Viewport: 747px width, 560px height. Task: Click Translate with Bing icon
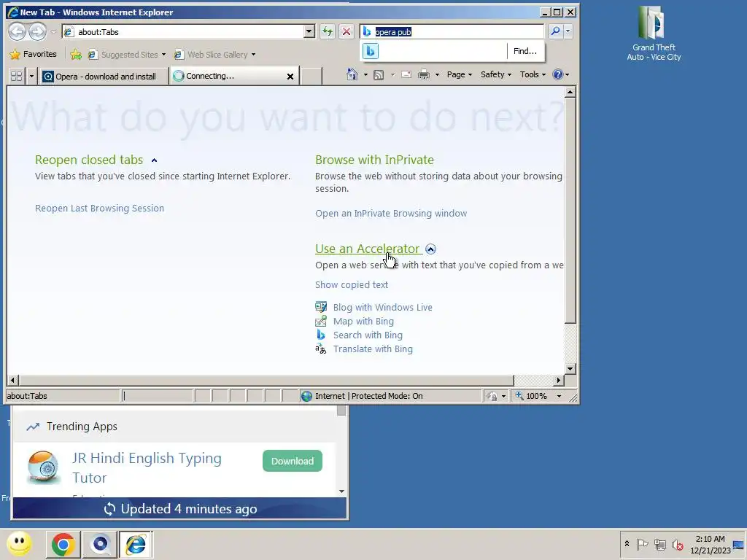pos(321,349)
